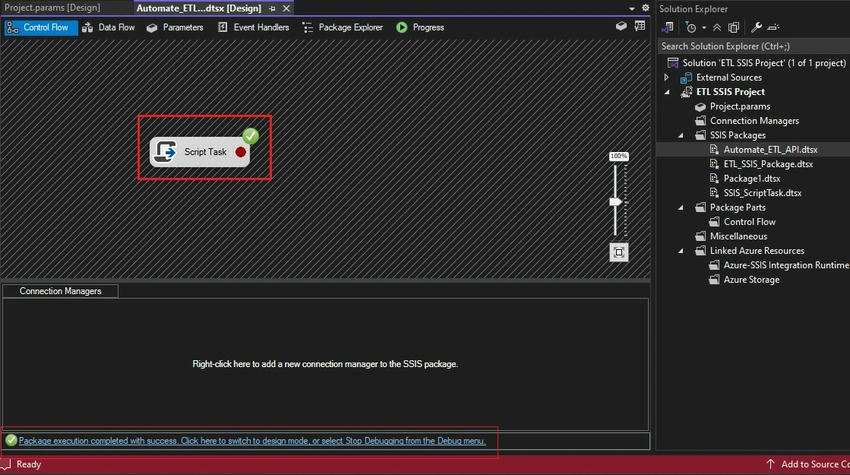The image size is (850, 475).
Task: Select SSIS_ScriptTask.dtsx package
Action: [762, 193]
